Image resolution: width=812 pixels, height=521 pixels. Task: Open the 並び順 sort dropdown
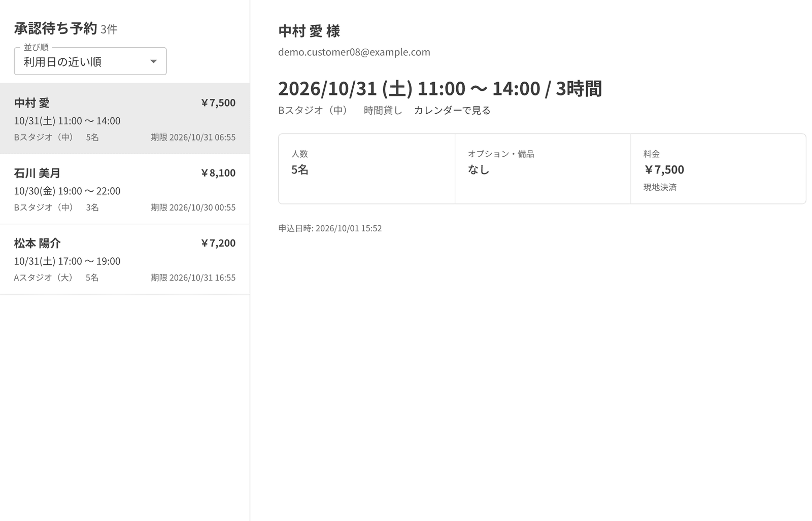(90, 61)
